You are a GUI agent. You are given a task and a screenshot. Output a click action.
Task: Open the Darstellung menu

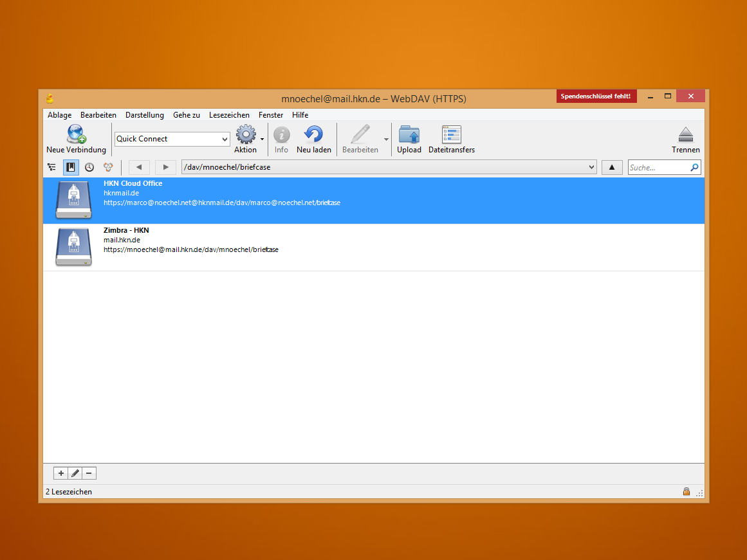click(x=145, y=115)
